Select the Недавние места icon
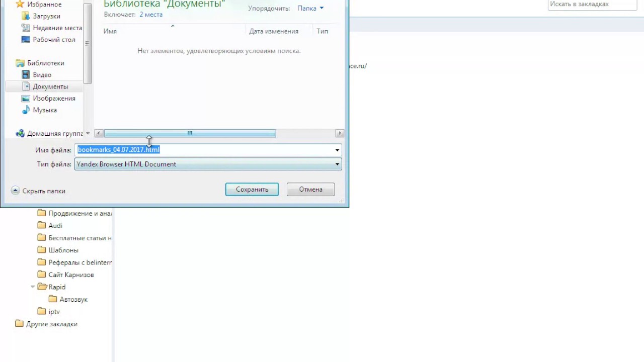Viewport: 644px width, 362px height. click(x=26, y=28)
